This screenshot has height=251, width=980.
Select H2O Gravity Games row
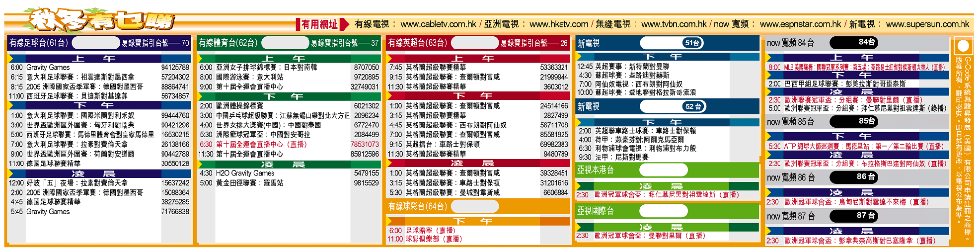289,173
